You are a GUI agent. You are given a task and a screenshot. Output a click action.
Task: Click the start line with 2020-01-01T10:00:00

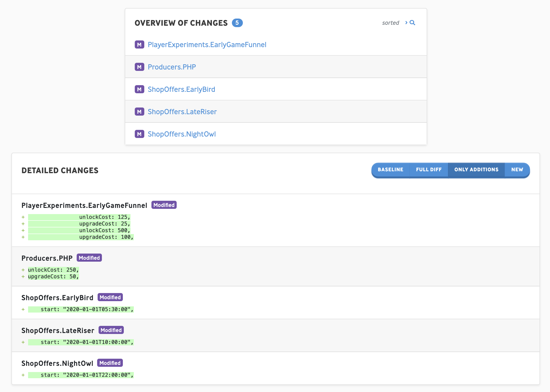pyautogui.click(x=81, y=342)
